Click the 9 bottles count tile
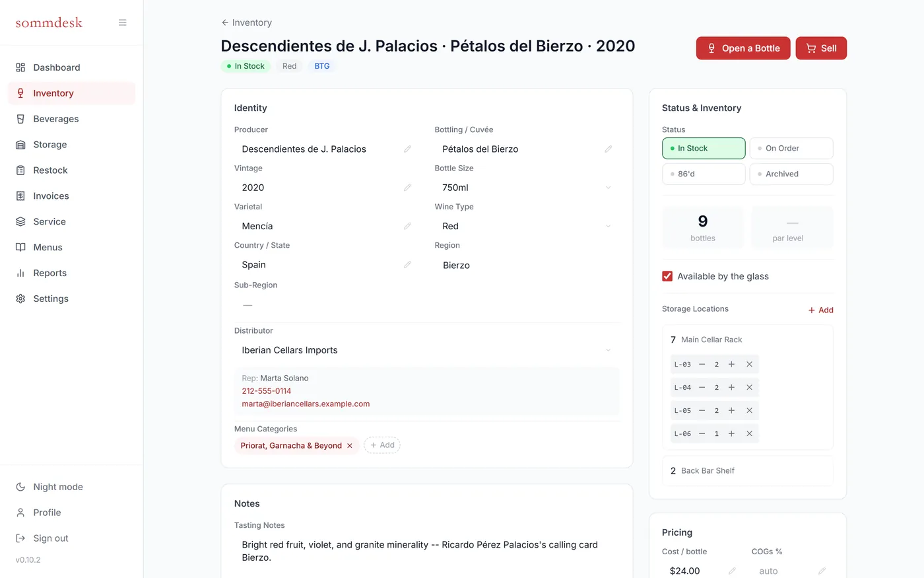The height and width of the screenshot is (578, 924). [703, 227]
